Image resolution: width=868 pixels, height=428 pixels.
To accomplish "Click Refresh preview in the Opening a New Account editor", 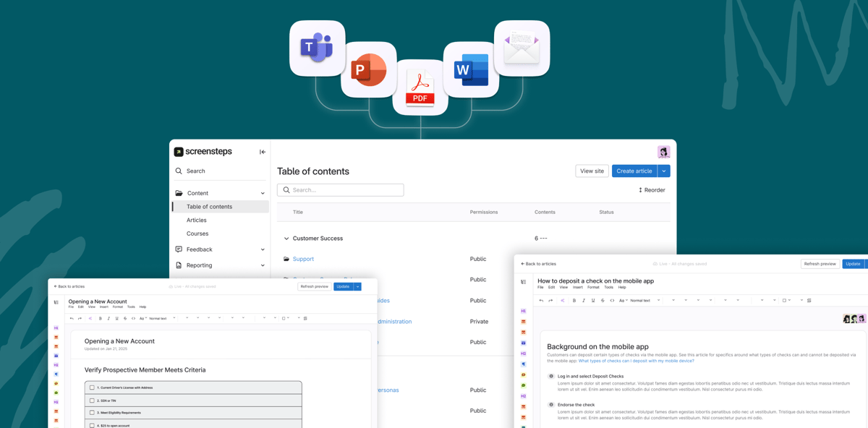I will coord(314,287).
